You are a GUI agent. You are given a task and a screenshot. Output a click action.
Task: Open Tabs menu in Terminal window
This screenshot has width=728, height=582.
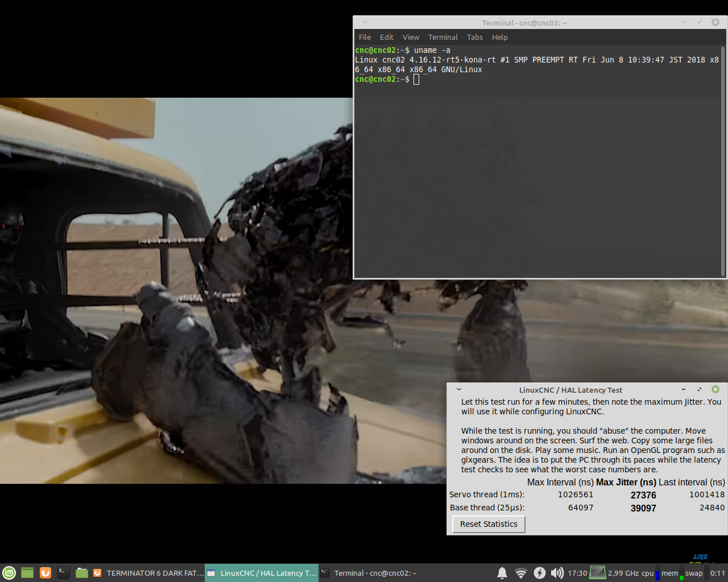474,37
